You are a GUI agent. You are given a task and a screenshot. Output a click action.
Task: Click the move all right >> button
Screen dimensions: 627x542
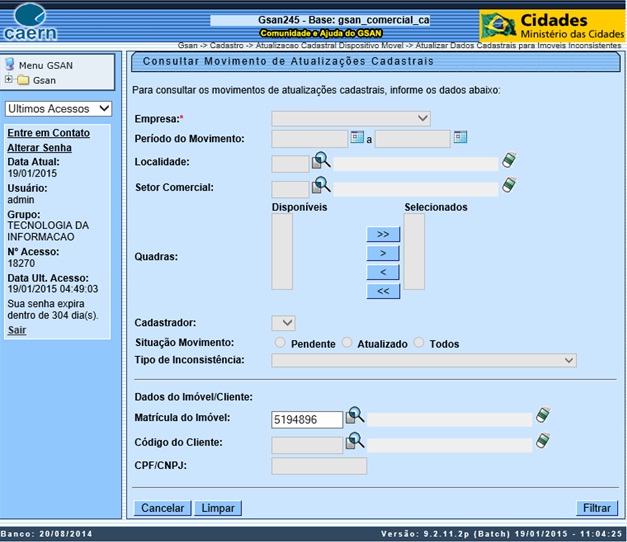tap(382, 234)
